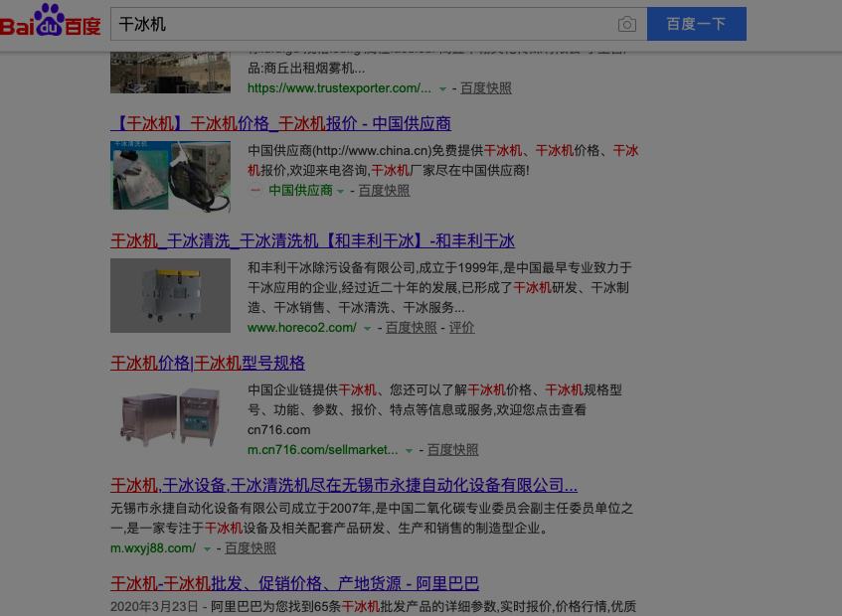Open 百度快照 for m.cn716.com result
Image resolution: width=842 pixels, height=616 pixels.
pos(452,450)
